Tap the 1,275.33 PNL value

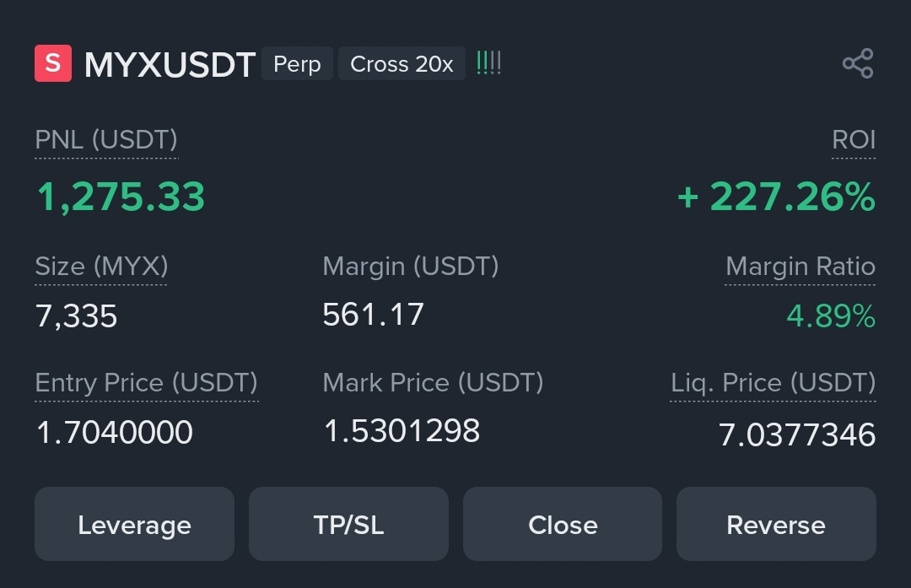pyautogui.click(x=121, y=197)
